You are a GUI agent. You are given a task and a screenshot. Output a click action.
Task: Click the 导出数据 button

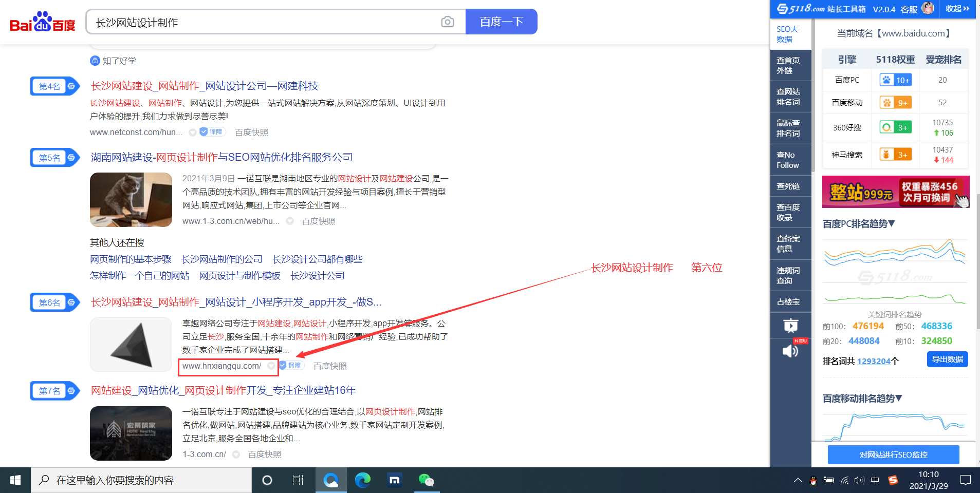tap(947, 359)
